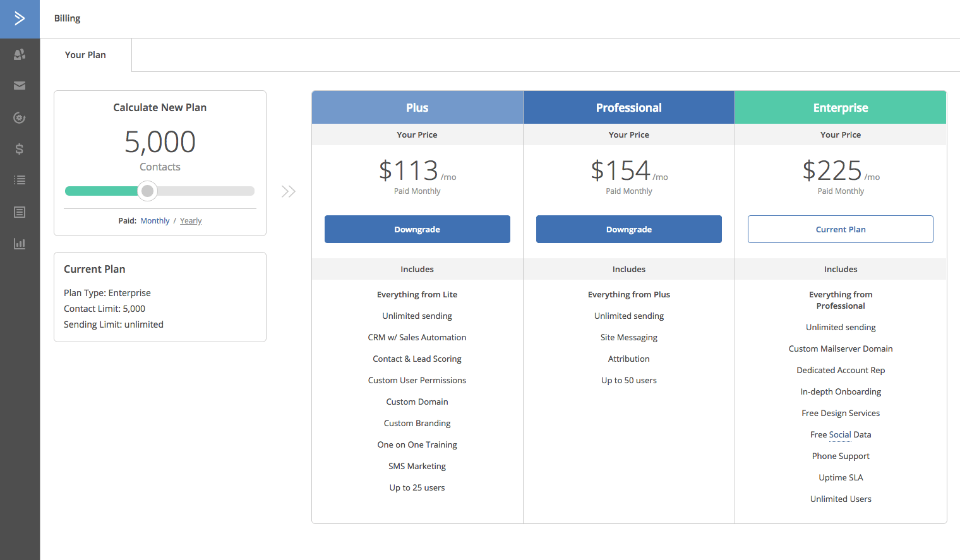Click the Professional plan header
This screenshot has height=560, width=960.
coord(628,108)
